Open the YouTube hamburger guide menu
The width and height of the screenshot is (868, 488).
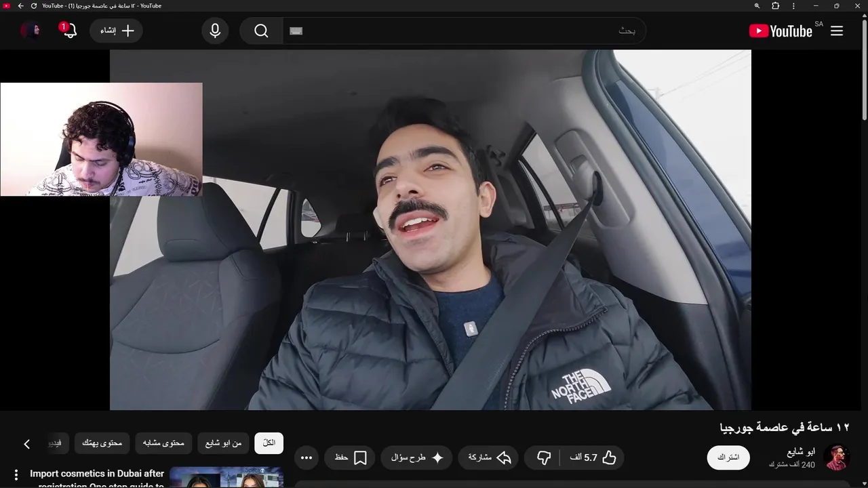click(x=837, y=31)
